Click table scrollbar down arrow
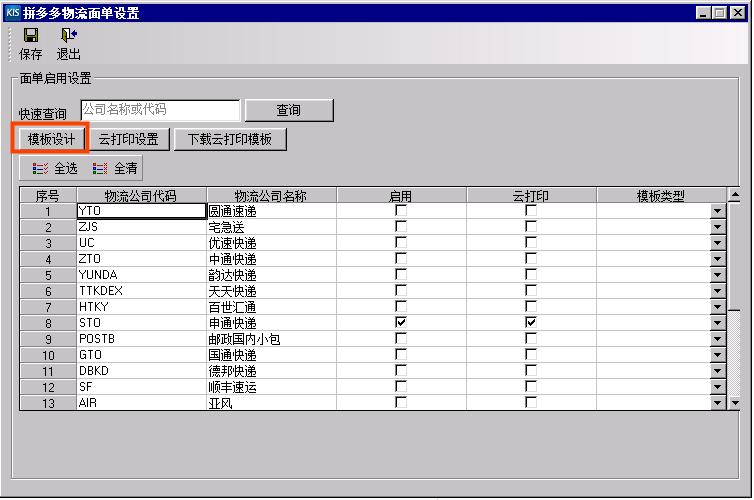 pos(734,403)
